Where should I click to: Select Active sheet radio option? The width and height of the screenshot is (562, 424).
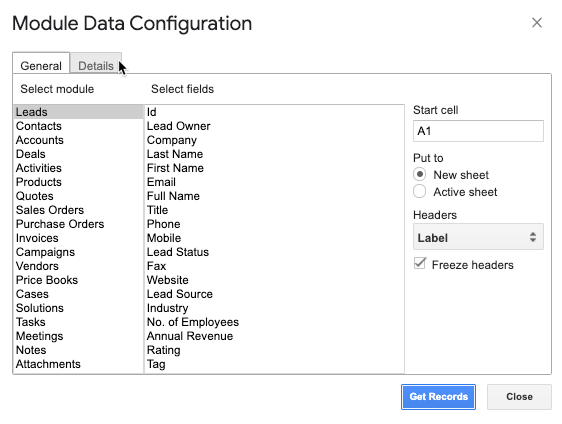(419, 191)
